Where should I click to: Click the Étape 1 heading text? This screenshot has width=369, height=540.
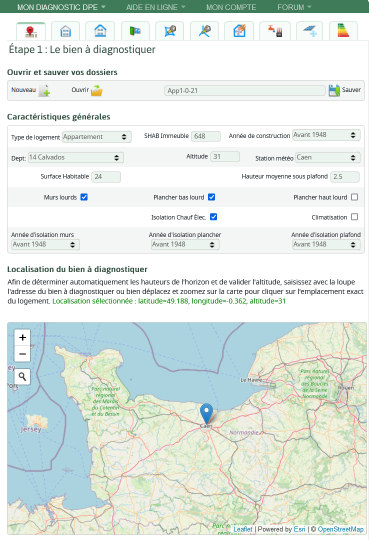(82, 50)
